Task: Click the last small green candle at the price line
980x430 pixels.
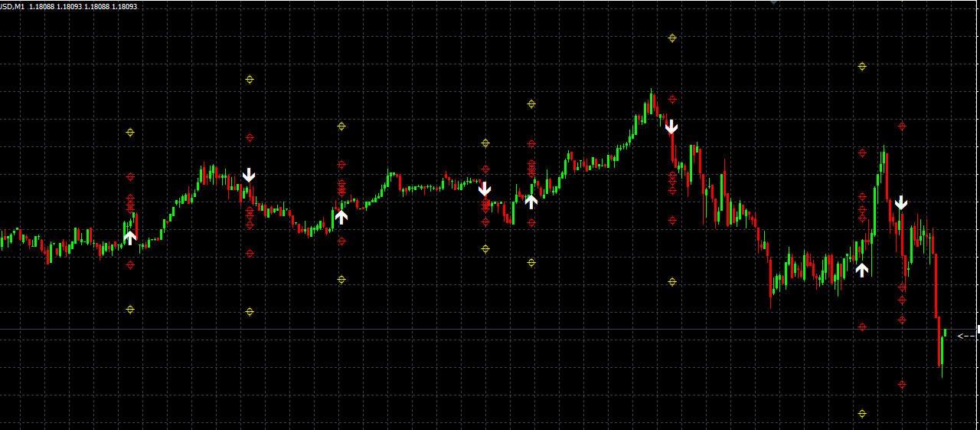Action: 946,333
